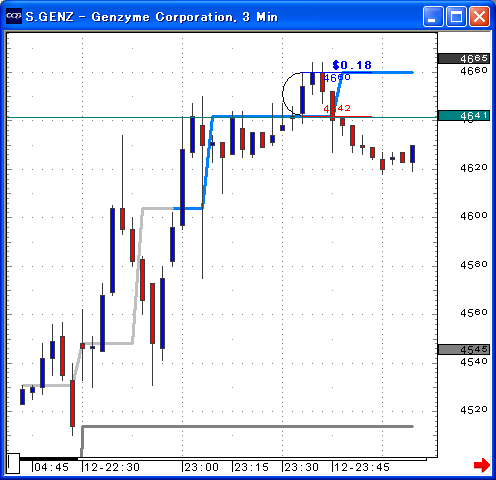Click the 4580 price axis label
The width and height of the screenshot is (496, 480).
474,264
